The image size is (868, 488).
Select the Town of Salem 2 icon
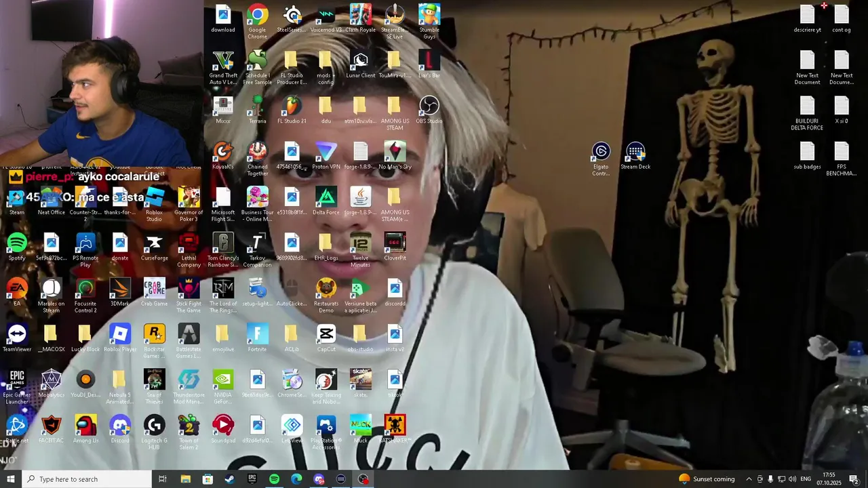point(189,432)
